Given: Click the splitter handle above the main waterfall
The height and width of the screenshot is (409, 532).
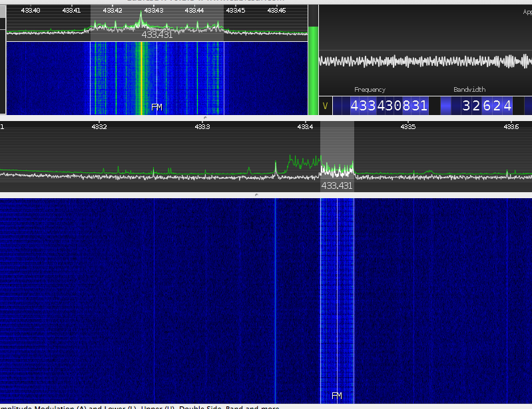Looking at the screenshot, I should [x=256, y=195].
